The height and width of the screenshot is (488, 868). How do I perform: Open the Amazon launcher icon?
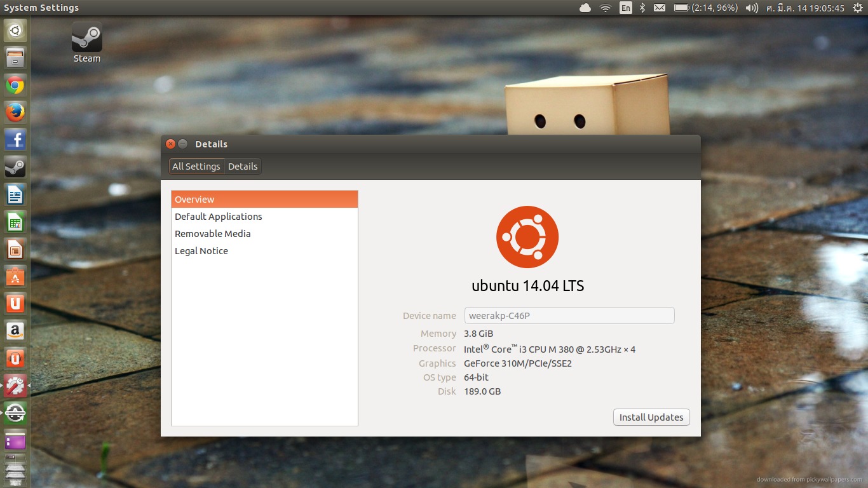[x=15, y=330]
